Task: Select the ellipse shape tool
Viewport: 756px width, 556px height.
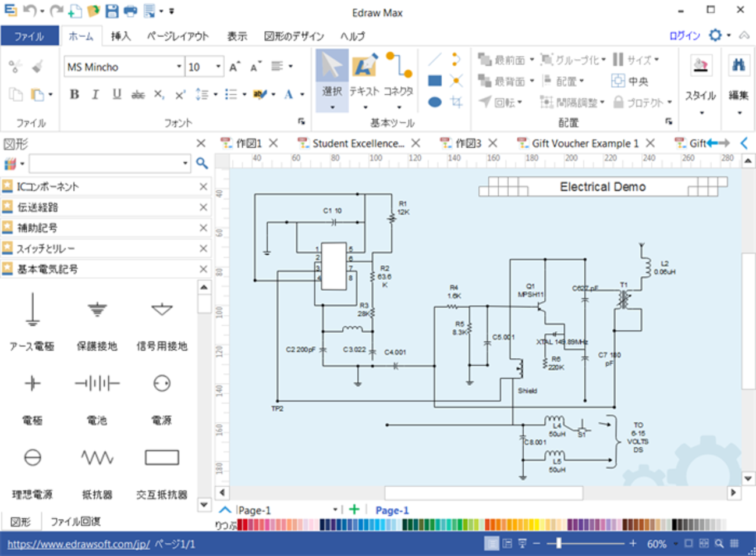Action: 434,102
